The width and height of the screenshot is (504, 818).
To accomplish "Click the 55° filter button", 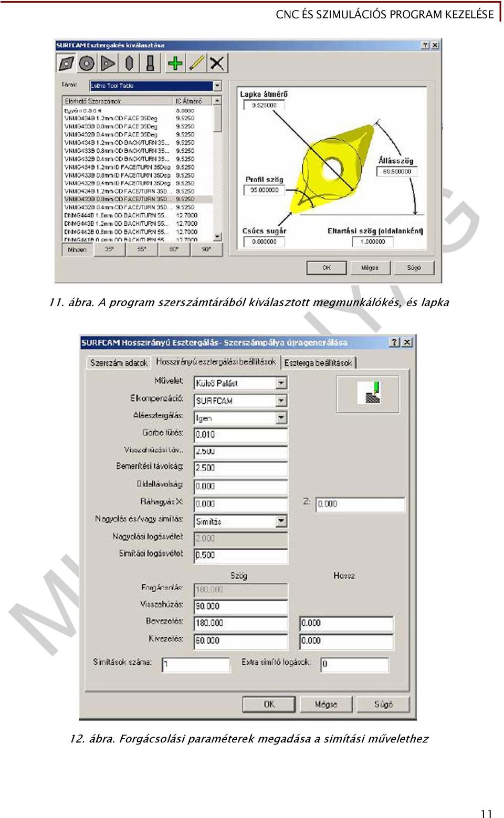I will coord(142,250).
